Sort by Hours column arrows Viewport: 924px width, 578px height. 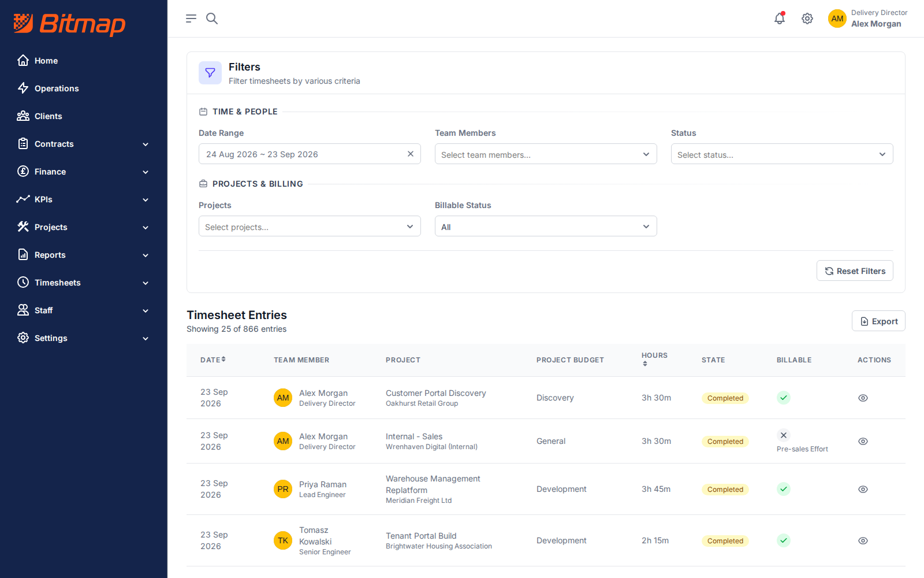click(645, 364)
